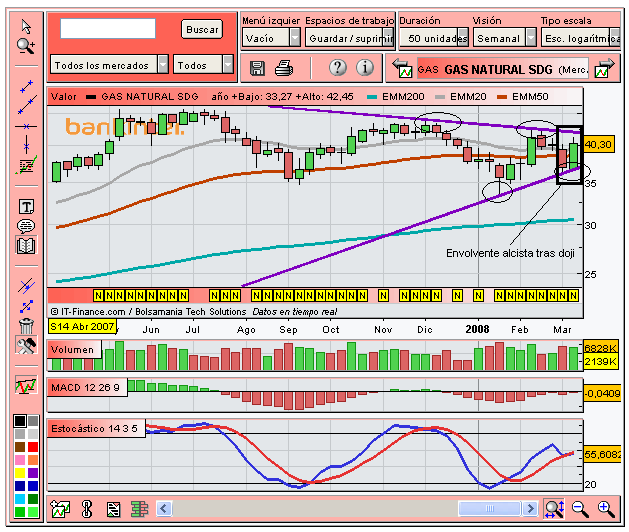Print the chart with printer icon

tap(284, 68)
